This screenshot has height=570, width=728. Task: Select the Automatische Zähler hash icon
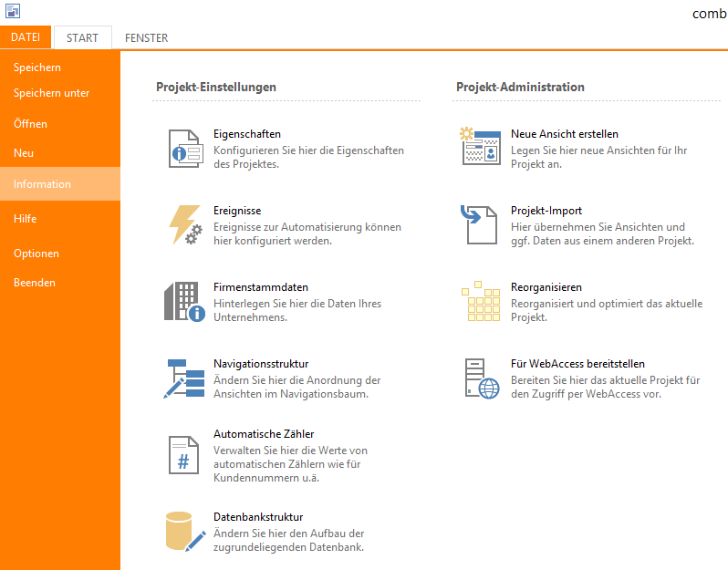(x=185, y=453)
